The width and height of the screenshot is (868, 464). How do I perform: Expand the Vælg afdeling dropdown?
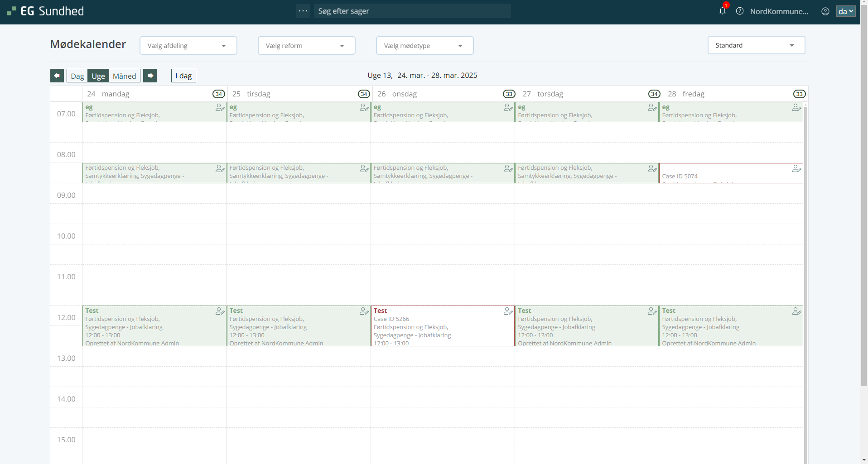point(188,46)
